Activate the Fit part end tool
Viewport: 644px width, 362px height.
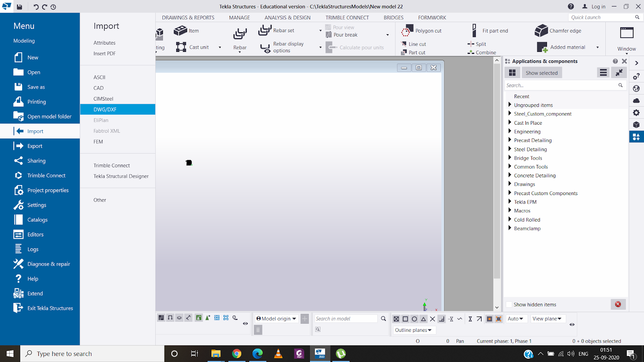coord(474,31)
